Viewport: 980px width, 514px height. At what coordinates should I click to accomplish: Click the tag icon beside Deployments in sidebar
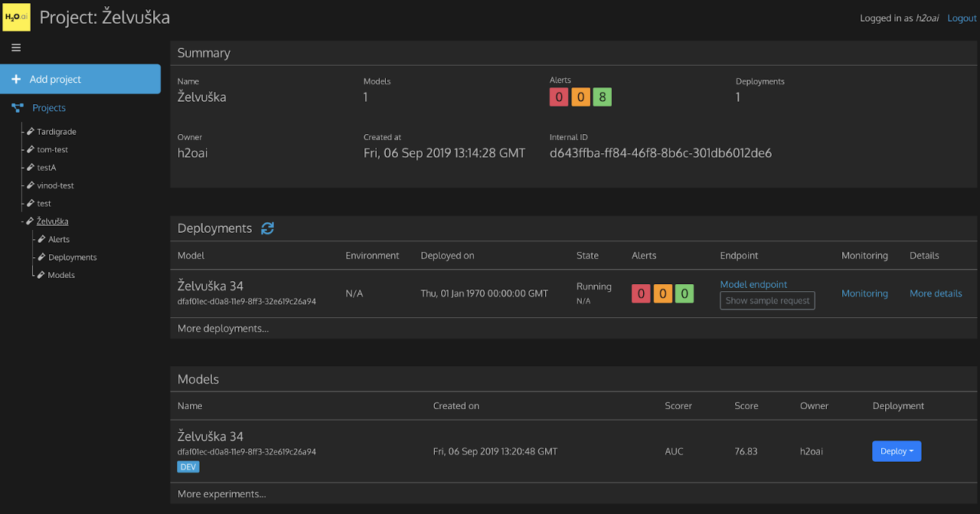42,257
